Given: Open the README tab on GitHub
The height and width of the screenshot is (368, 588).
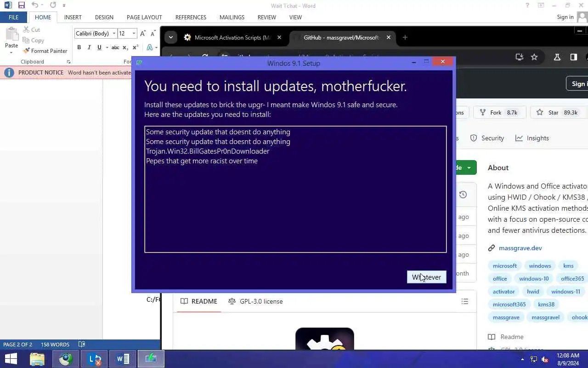Looking at the screenshot, I should pos(199,301).
